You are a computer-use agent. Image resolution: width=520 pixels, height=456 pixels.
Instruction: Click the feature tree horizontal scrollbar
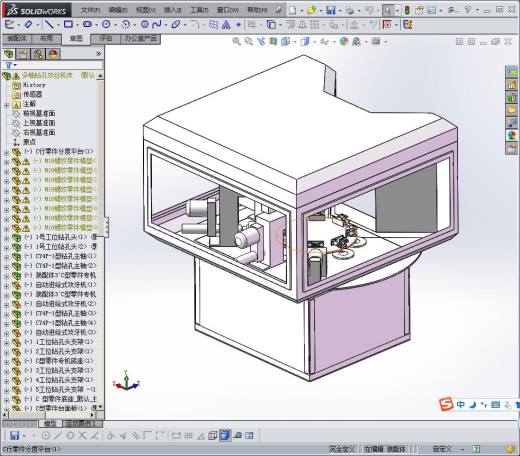tap(49, 415)
